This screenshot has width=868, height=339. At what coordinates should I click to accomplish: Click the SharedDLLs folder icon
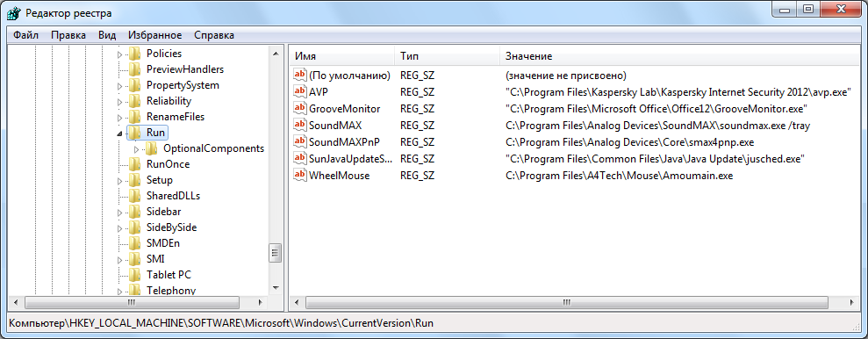(x=134, y=196)
